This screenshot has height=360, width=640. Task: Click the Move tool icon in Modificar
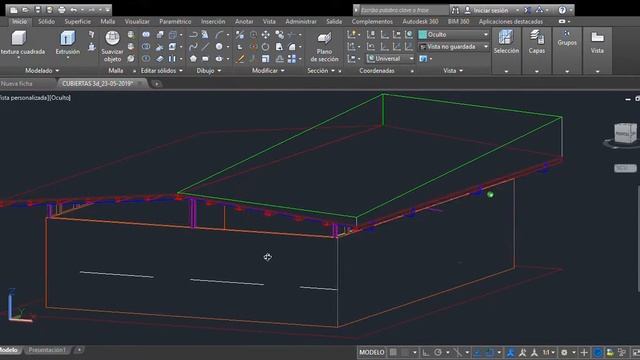click(265, 35)
